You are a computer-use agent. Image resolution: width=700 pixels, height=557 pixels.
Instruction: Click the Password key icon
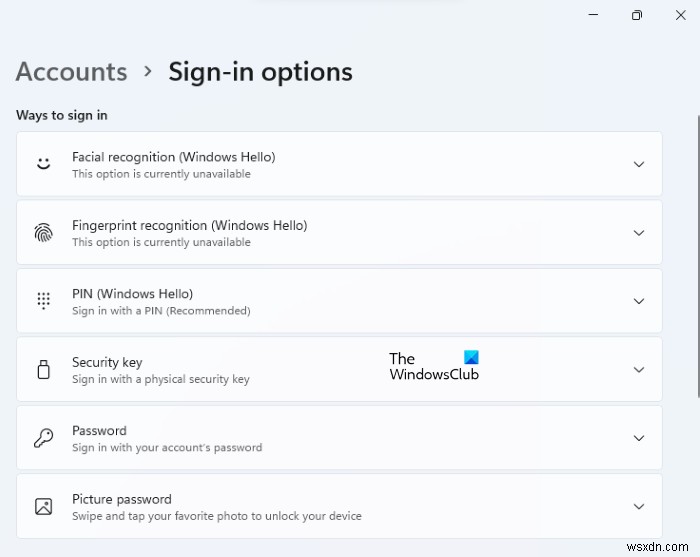click(43, 438)
